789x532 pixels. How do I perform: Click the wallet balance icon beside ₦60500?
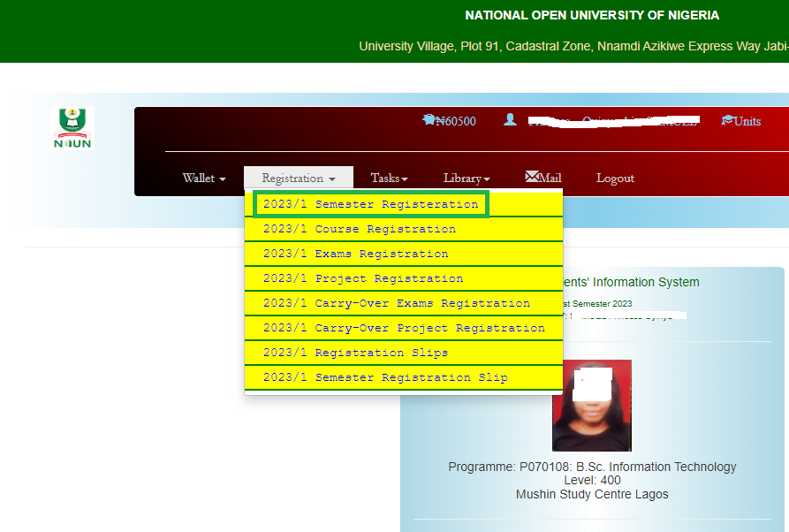429,120
